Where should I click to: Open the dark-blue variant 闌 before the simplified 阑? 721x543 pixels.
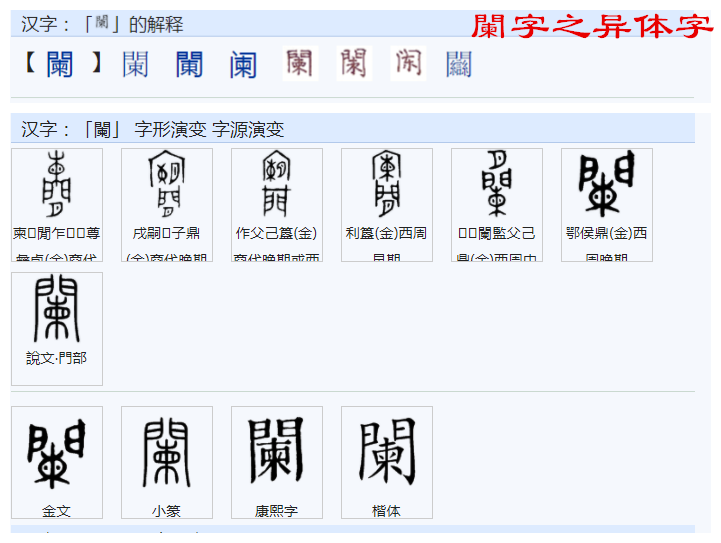pos(189,64)
